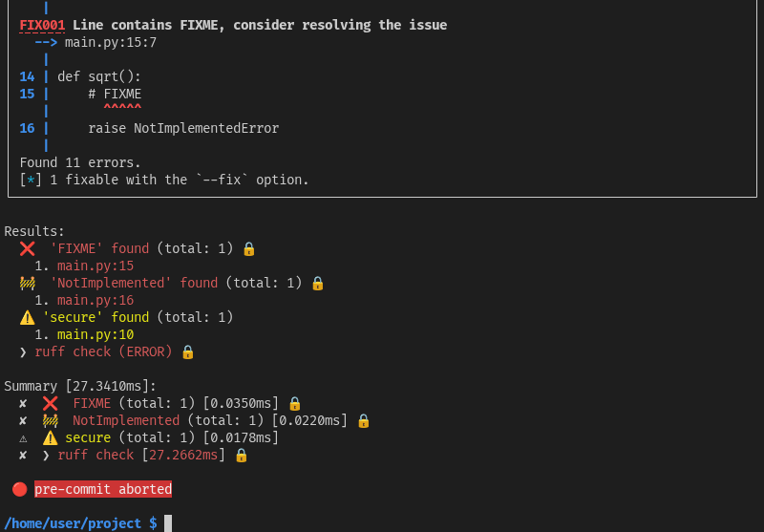Click line number 15 in the code excerpt
Image resolution: width=764 pixels, height=532 pixels.
click(27, 94)
